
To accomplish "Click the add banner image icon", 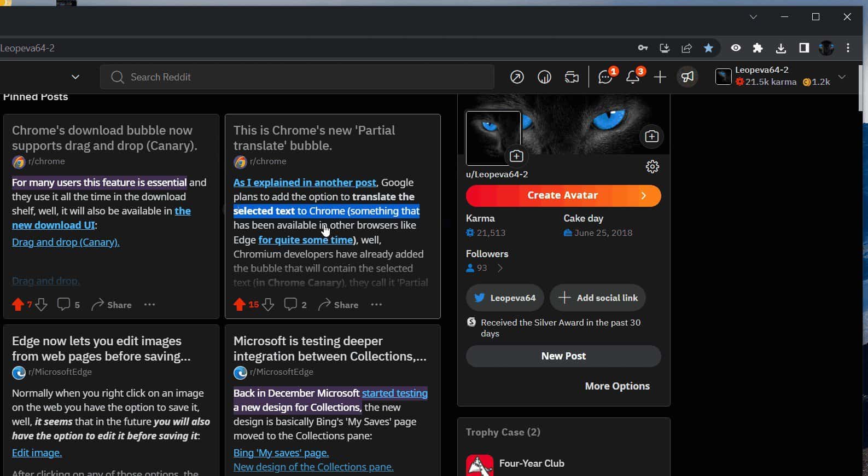I will coord(651,136).
